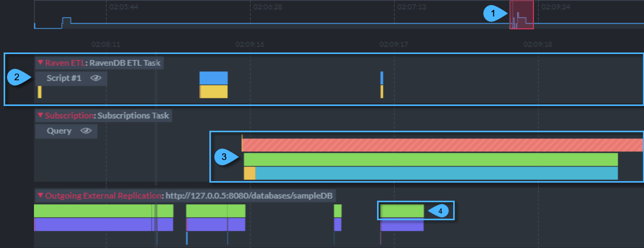The height and width of the screenshot is (248, 644).
Task: Click the narrow blue ETL bar
Action: point(382,78)
